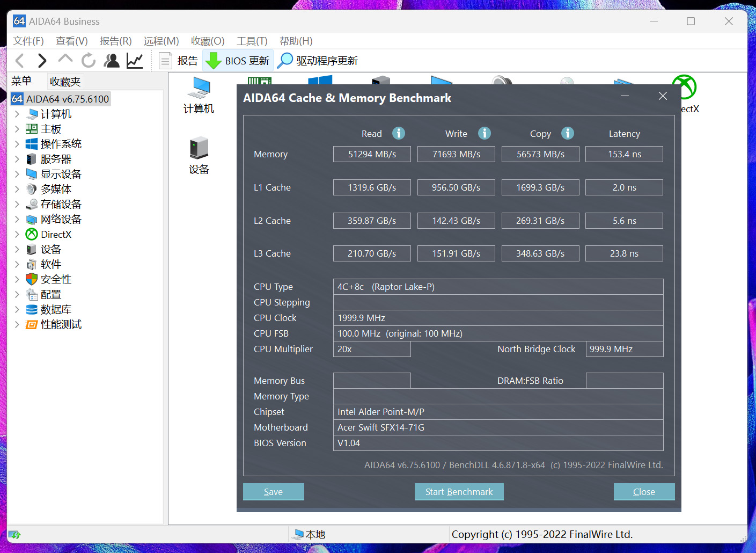Open the user profile icon in toolbar
This screenshot has height=553, width=756.
coord(112,61)
